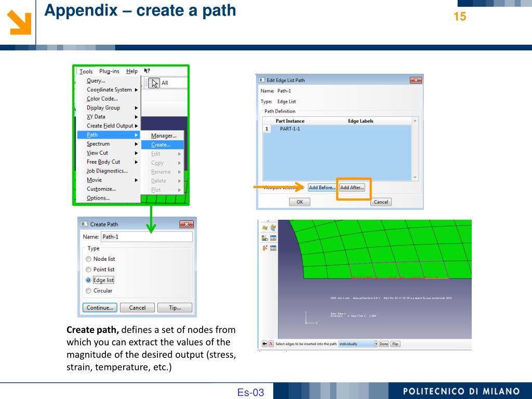Click the selection arrow tool icon
Screen dimensions: 532x399
(x=154, y=83)
